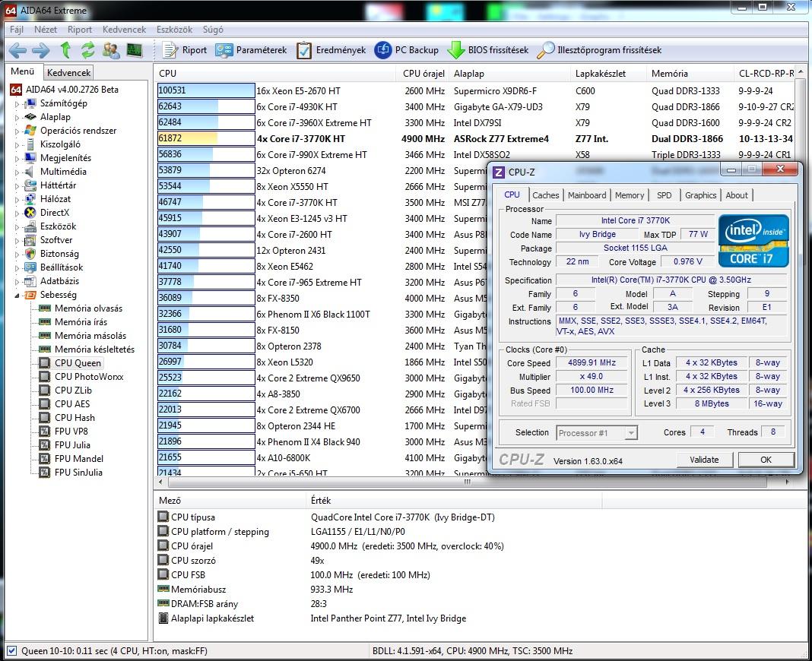Open Graphics tab in CPU-Z
The height and width of the screenshot is (661, 812).
[700, 195]
